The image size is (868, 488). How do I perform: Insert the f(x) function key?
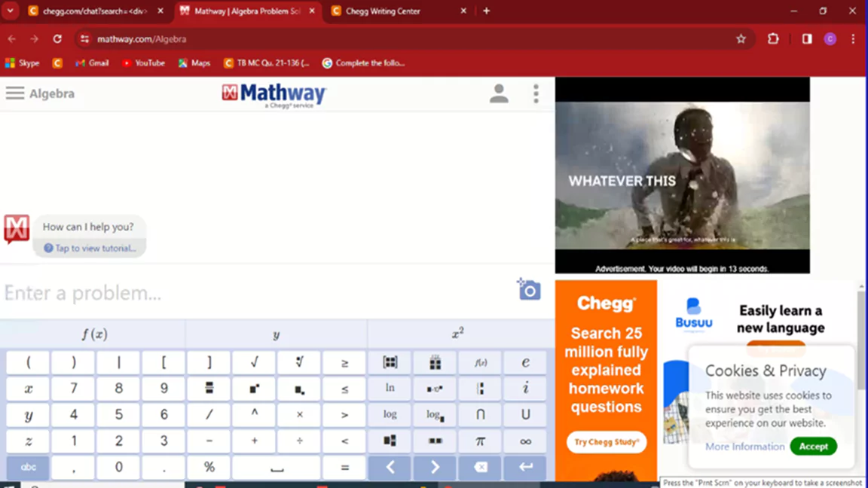[x=480, y=362]
